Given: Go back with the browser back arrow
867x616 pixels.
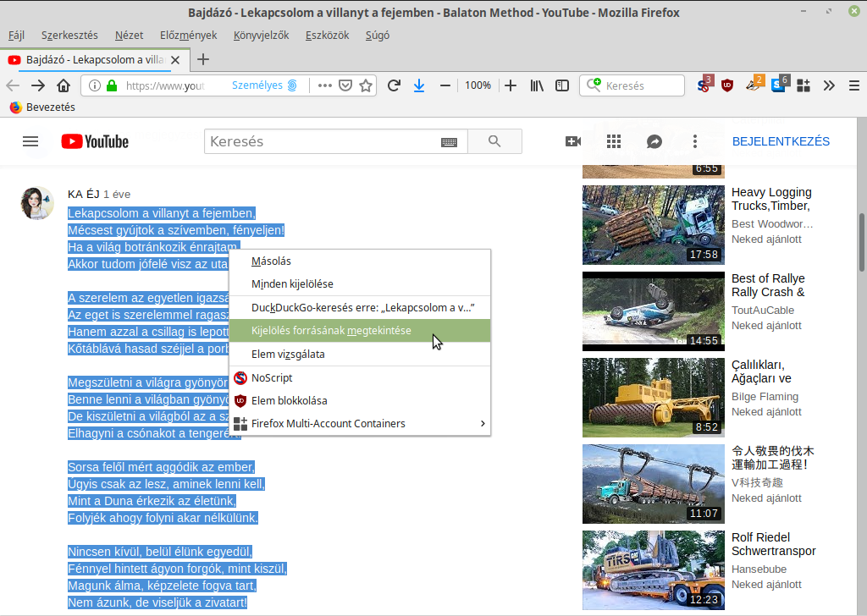Looking at the screenshot, I should pos(13,85).
